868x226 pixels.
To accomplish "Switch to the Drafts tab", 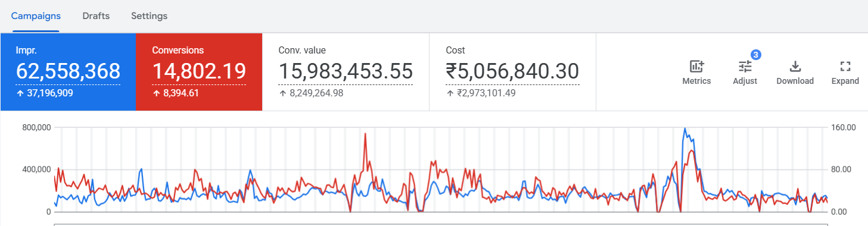I will click(x=96, y=16).
